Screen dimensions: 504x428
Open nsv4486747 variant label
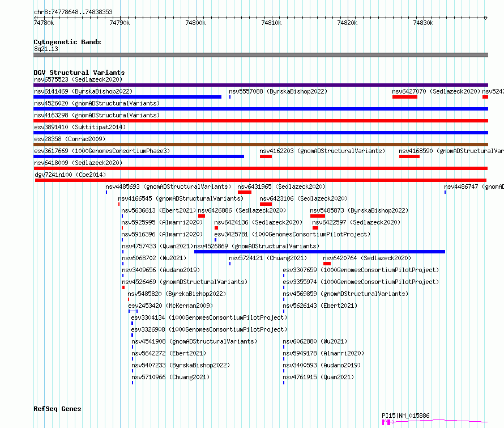474,187
